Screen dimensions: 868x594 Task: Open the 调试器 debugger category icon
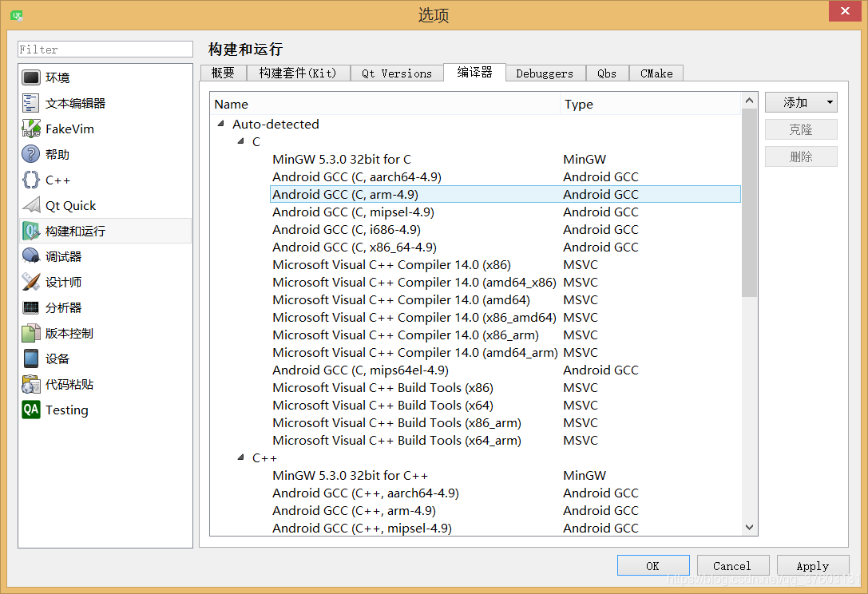pyautogui.click(x=31, y=256)
